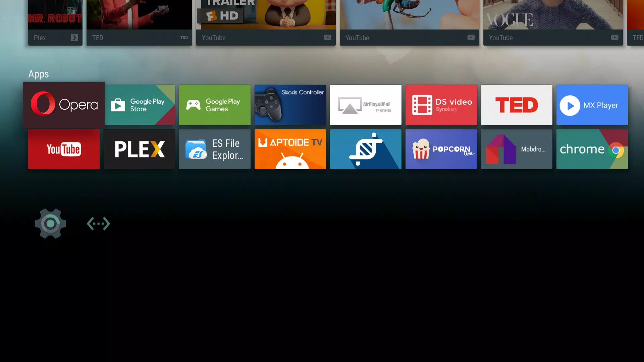This screenshot has height=362, width=644.
Task: Open AirPlay&UPnP app
Action: pyautogui.click(x=366, y=105)
